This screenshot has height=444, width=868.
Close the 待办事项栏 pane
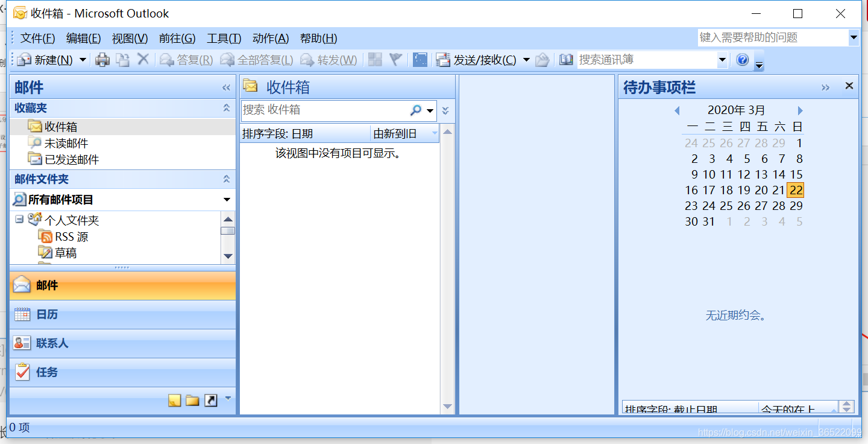pyautogui.click(x=849, y=86)
